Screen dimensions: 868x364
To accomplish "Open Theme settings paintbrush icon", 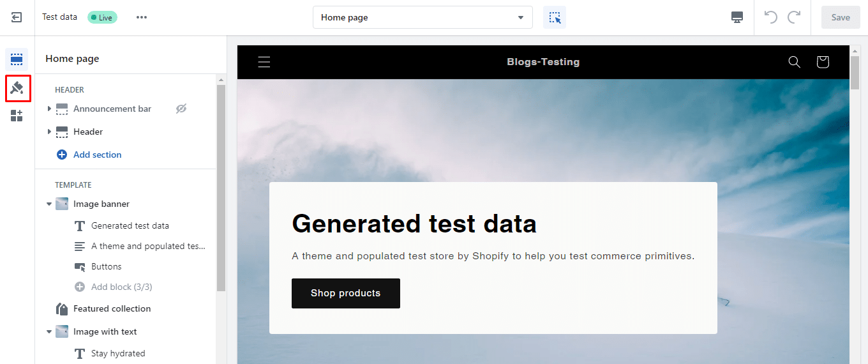I will click(17, 87).
